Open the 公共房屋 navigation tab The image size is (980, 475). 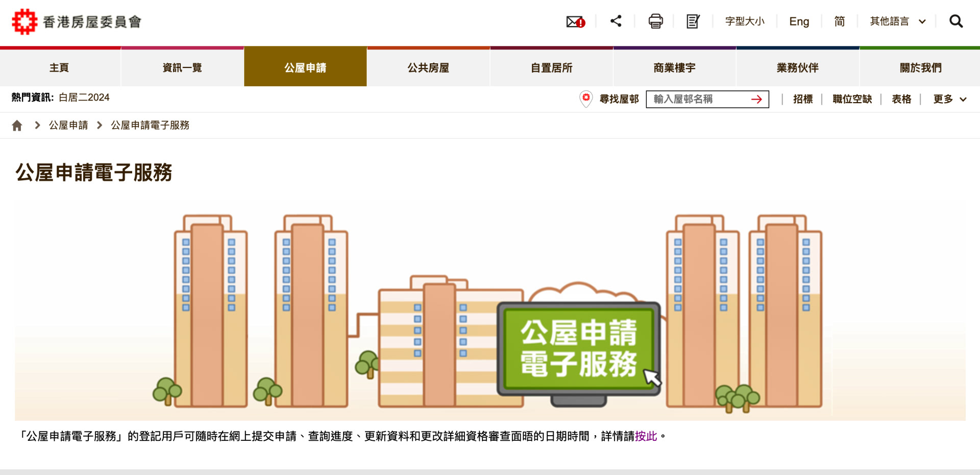[428, 67]
